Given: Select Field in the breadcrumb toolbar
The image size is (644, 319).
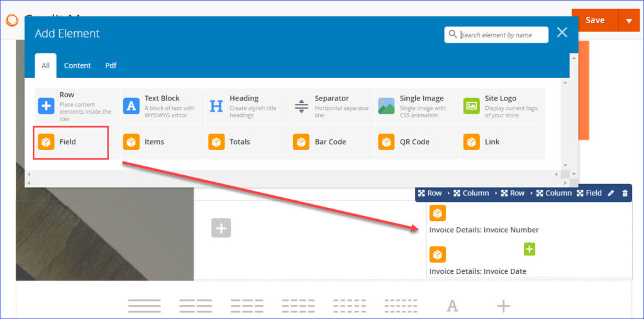Looking at the screenshot, I should 589,193.
